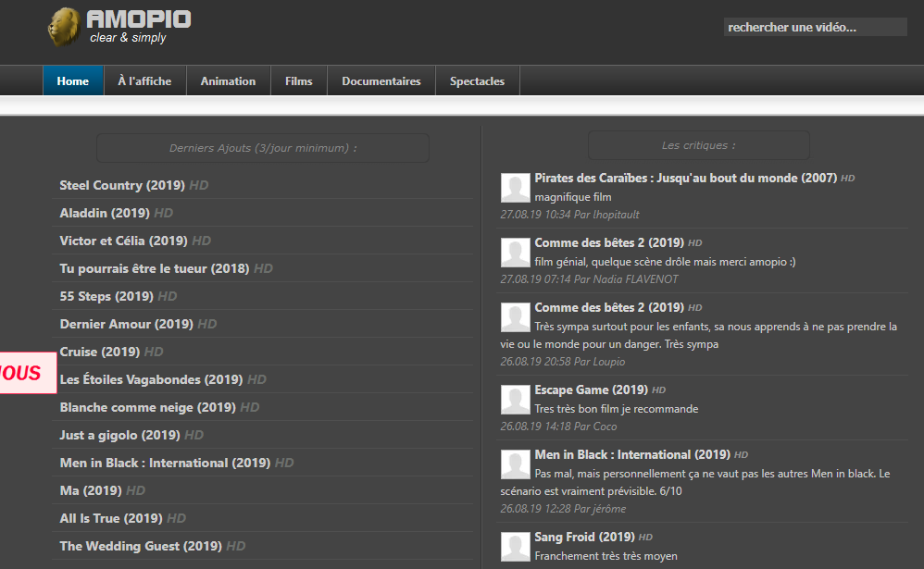This screenshot has height=569, width=924.
Task: Open the Aladdin (2019) film link
Action: (x=105, y=213)
